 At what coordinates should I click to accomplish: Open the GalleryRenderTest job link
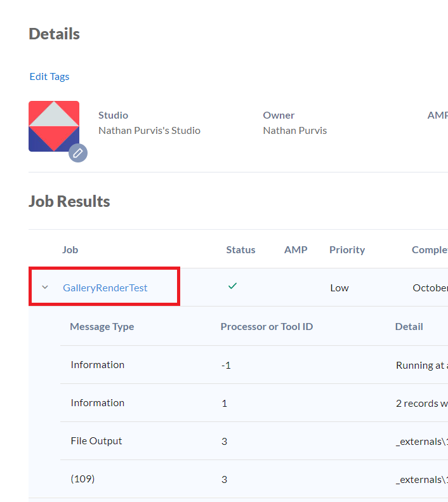click(x=105, y=287)
